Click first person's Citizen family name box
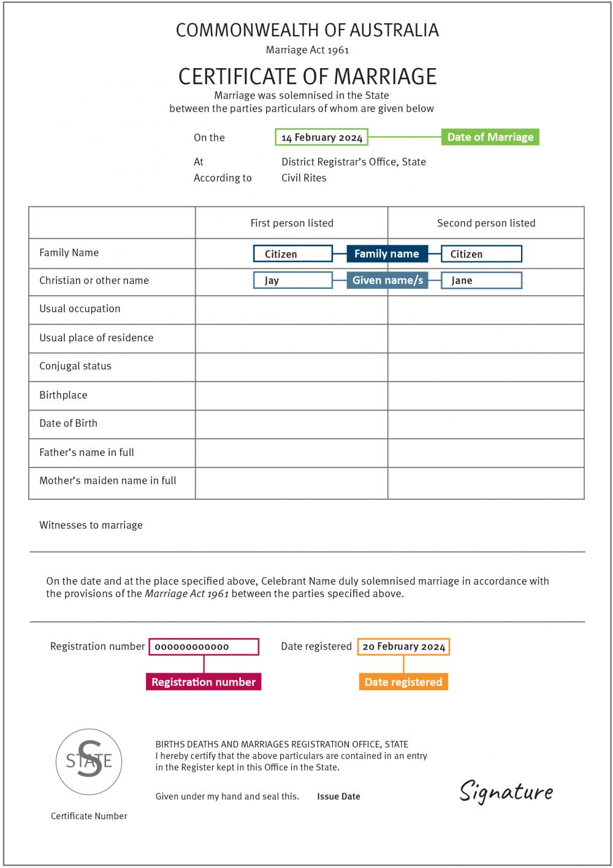The width and height of the screenshot is (613, 868). pos(293,254)
